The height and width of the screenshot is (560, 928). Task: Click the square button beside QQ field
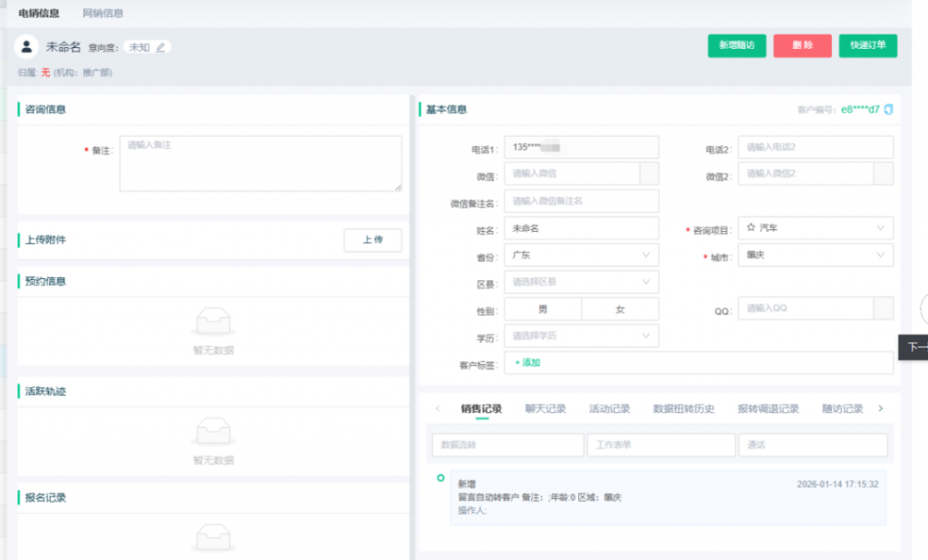883,309
